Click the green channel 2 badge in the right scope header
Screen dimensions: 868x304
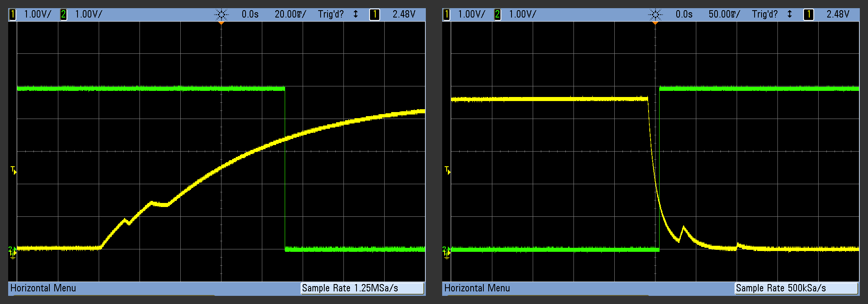click(498, 15)
